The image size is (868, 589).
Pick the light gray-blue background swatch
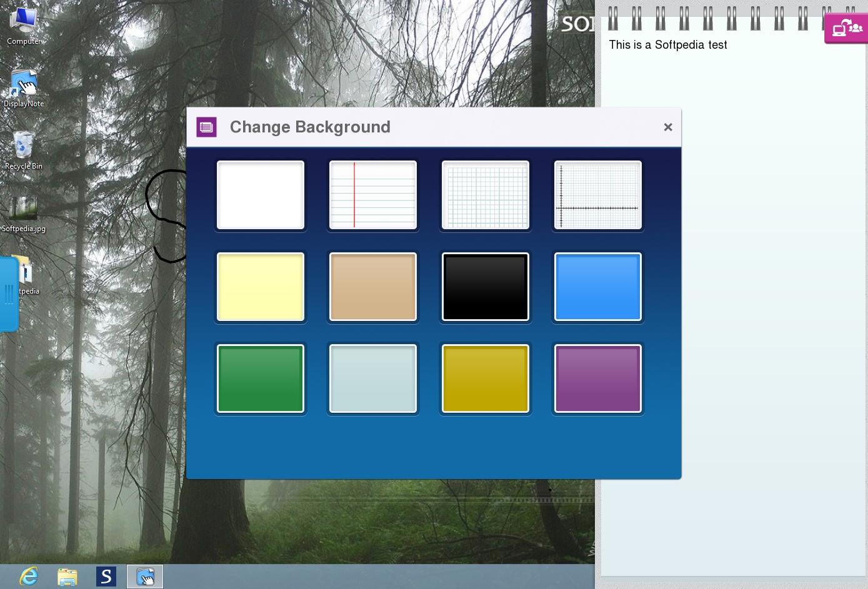[373, 379]
